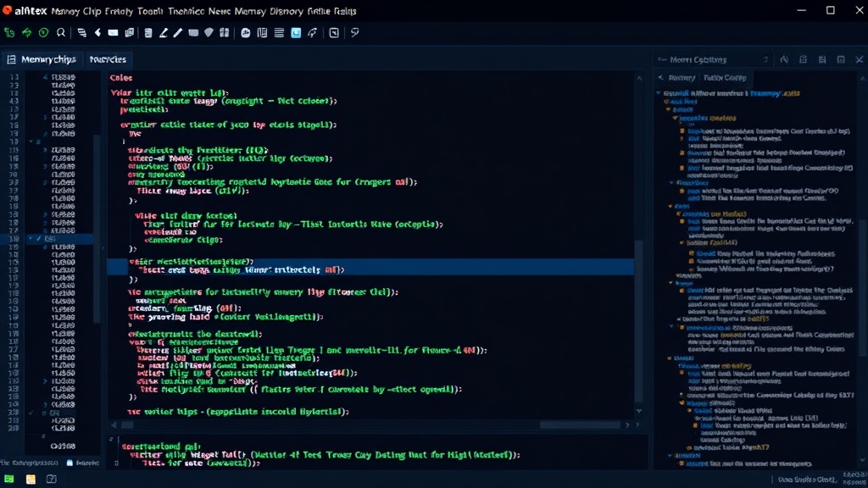
Task: Click the shield icon in the top toolbar
Action: click(x=209, y=33)
